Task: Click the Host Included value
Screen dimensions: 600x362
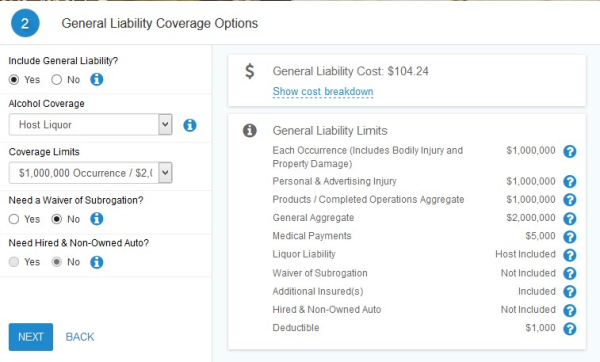Action: point(525,254)
